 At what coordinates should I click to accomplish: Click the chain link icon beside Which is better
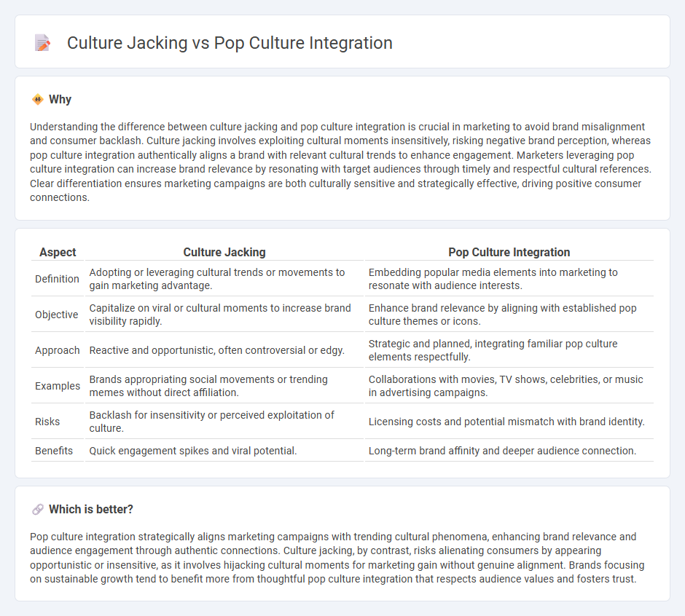[38, 510]
